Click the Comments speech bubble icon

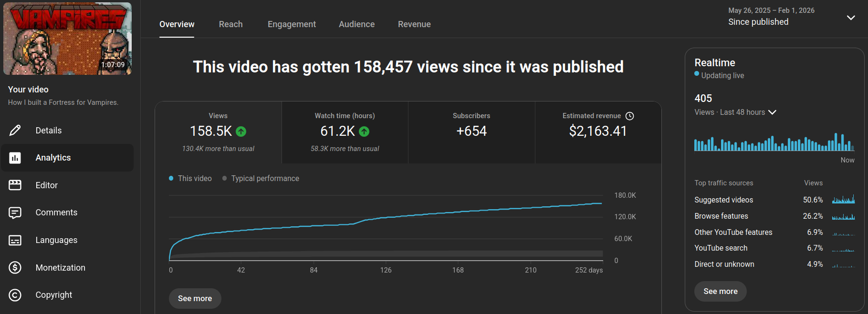point(15,213)
